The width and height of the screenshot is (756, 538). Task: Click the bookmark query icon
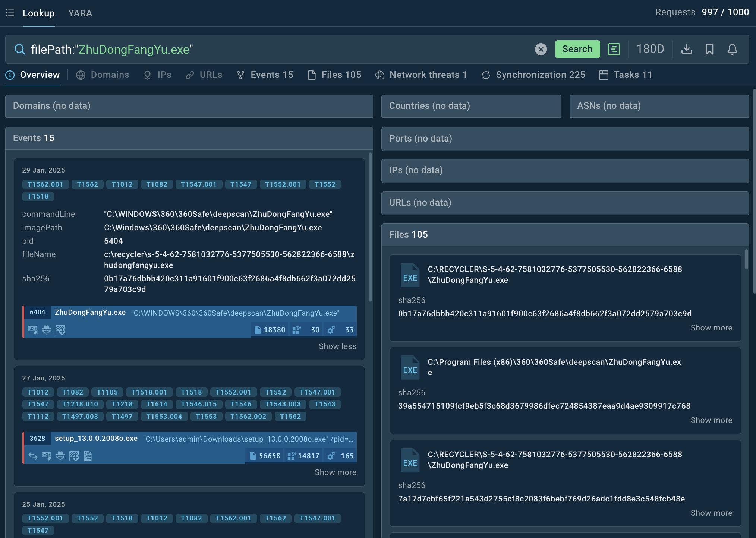coord(709,49)
